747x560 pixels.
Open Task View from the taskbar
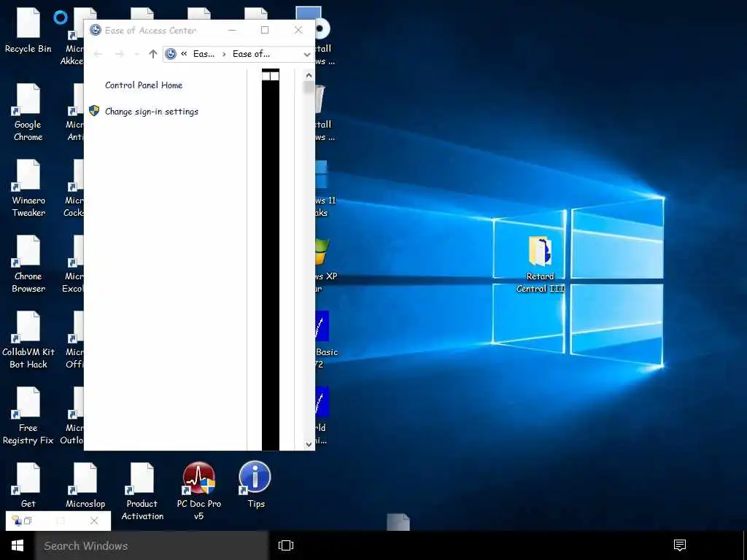click(x=286, y=545)
